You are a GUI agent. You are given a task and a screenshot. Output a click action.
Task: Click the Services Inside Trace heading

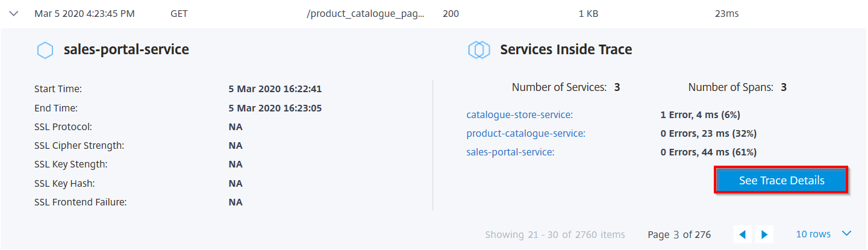[x=566, y=49]
